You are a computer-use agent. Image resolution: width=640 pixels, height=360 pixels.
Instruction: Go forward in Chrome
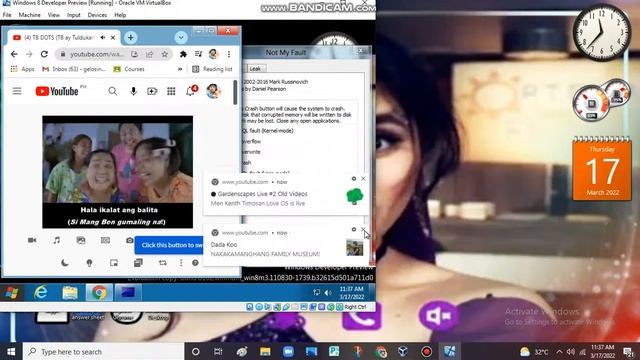click(29, 54)
